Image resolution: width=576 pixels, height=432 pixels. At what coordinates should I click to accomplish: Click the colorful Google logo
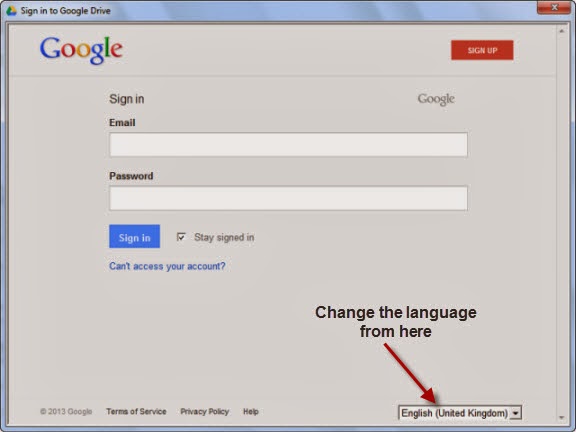click(x=81, y=50)
